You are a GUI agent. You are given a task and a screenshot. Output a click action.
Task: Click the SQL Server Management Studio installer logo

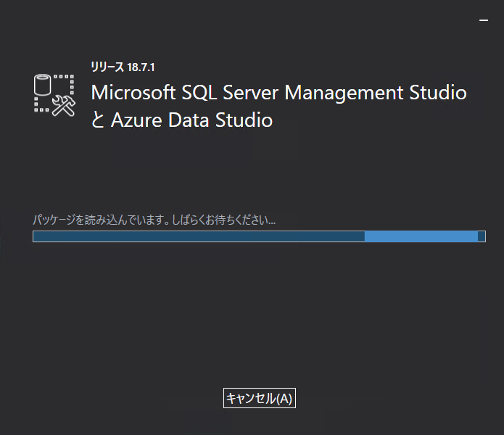coord(54,94)
